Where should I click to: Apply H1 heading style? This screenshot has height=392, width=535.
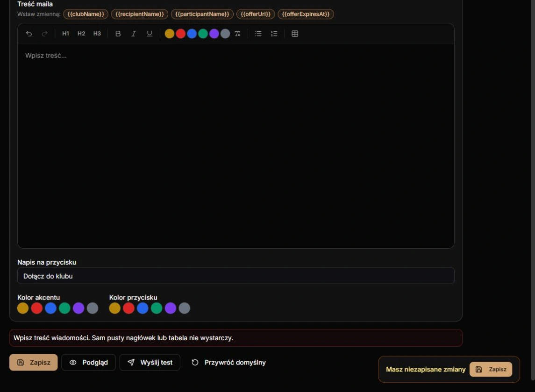(65, 34)
